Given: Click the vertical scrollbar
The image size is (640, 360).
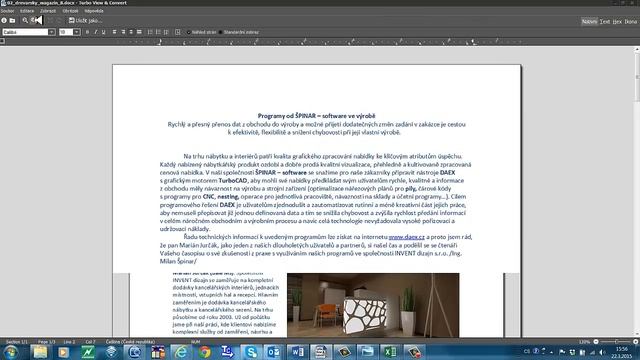Looking at the screenshot, I should click(x=637, y=192).
